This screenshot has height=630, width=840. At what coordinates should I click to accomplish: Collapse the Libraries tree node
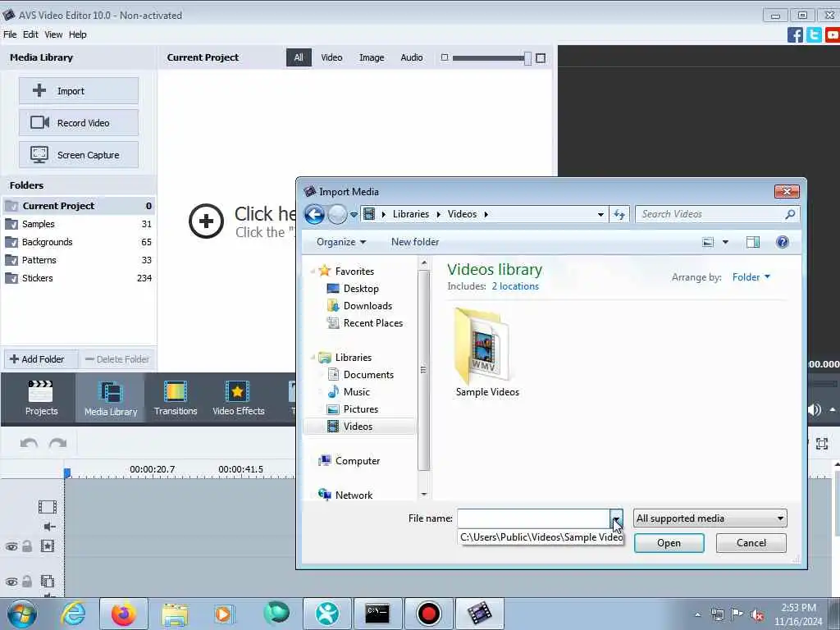tap(313, 358)
